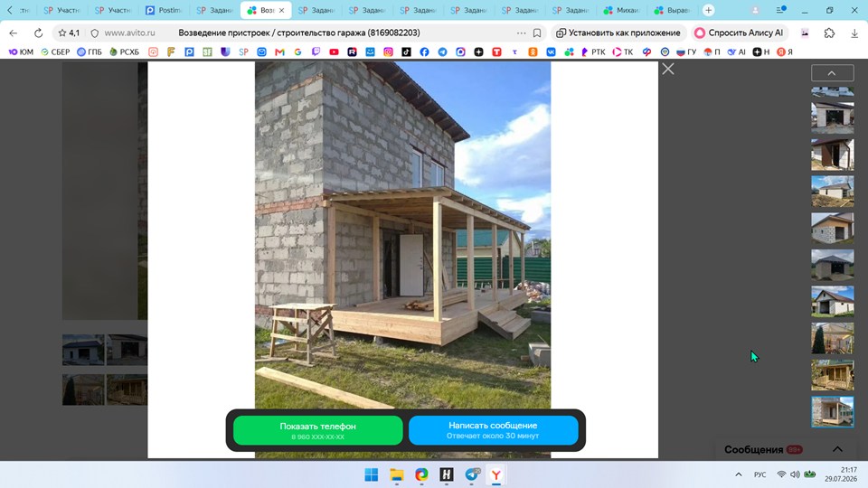Go back to previous page
The width and height of the screenshot is (868, 488).
pyautogui.click(x=14, y=33)
